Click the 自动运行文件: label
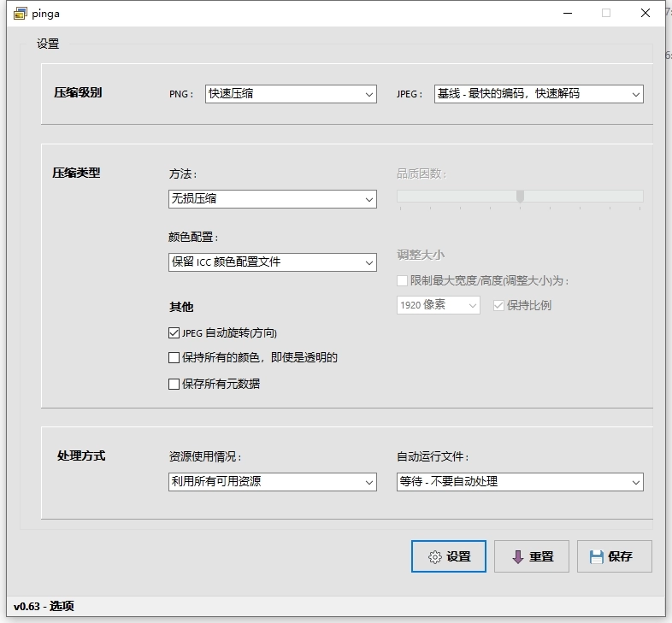 (x=433, y=456)
